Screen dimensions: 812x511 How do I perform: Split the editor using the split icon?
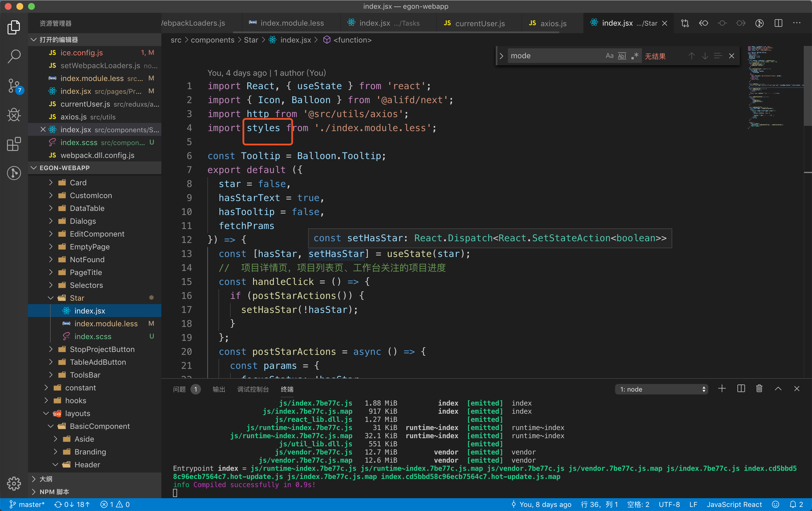[x=778, y=23]
